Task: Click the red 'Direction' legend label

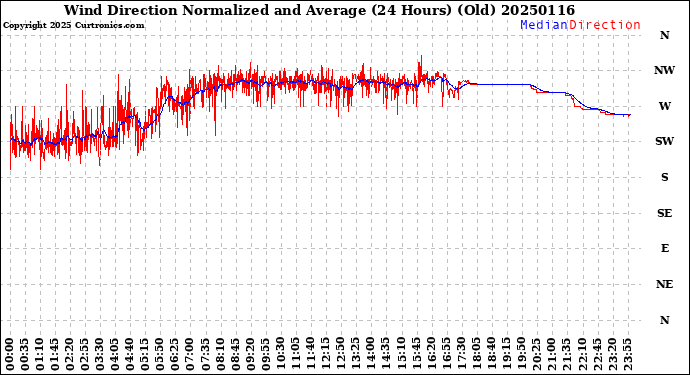Action: (x=605, y=25)
